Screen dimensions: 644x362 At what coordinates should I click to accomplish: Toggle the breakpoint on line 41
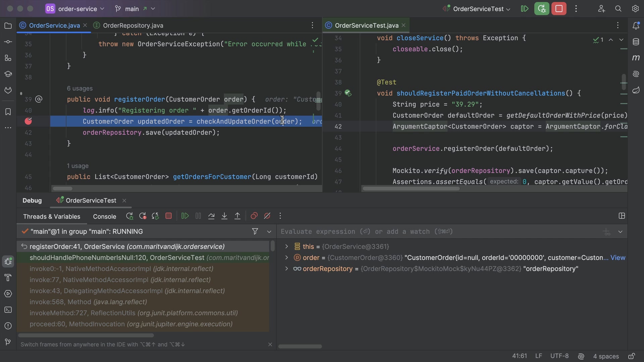click(x=28, y=121)
